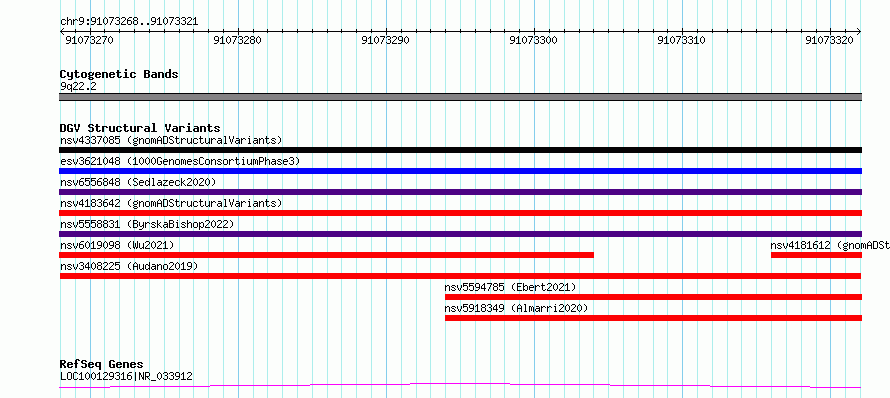The height and width of the screenshot is (398, 890).
Task: Select variant label nsv5594785 (Ebert2021)
Action: (510, 287)
